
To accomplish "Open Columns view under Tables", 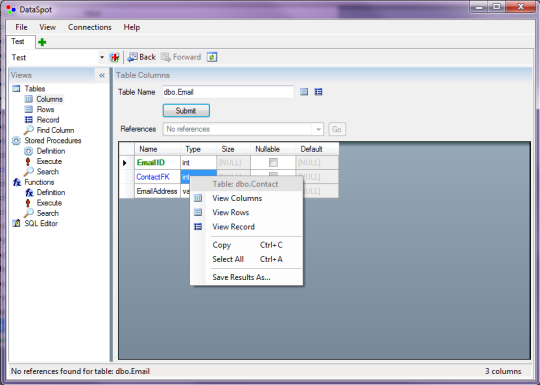I will click(x=49, y=99).
